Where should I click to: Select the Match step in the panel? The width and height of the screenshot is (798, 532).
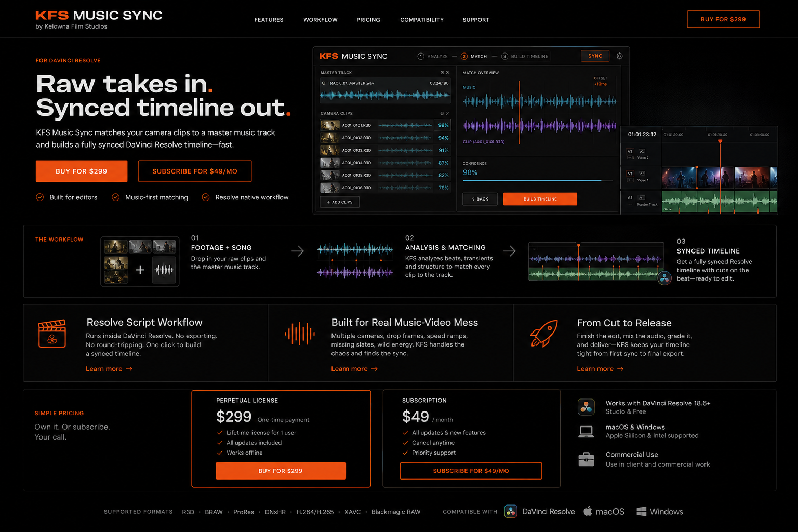coord(474,56)
